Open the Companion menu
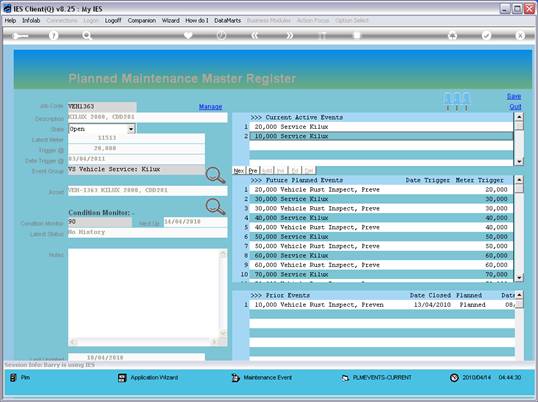 (x=142, y=21)
